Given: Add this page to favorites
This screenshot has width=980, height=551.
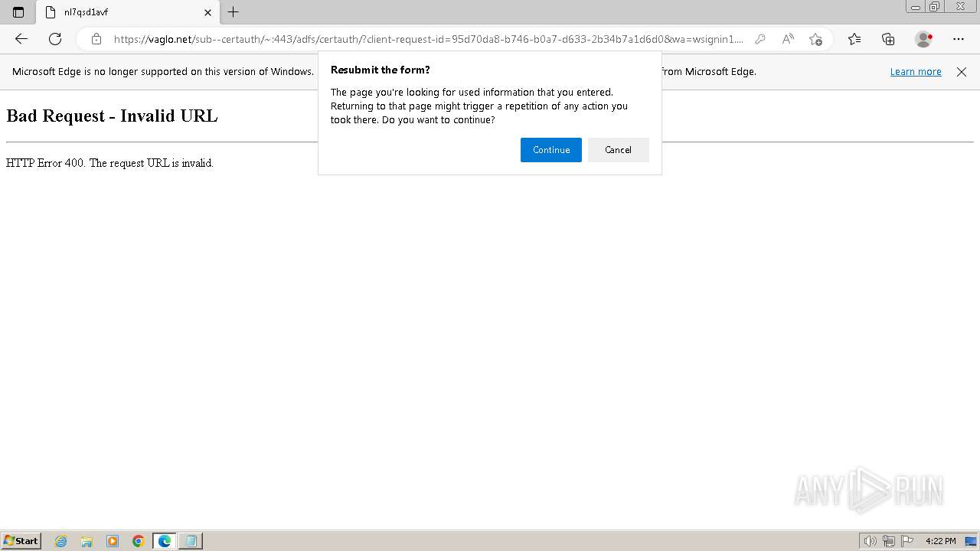Looking at the screenshot, I should (815, 39).
